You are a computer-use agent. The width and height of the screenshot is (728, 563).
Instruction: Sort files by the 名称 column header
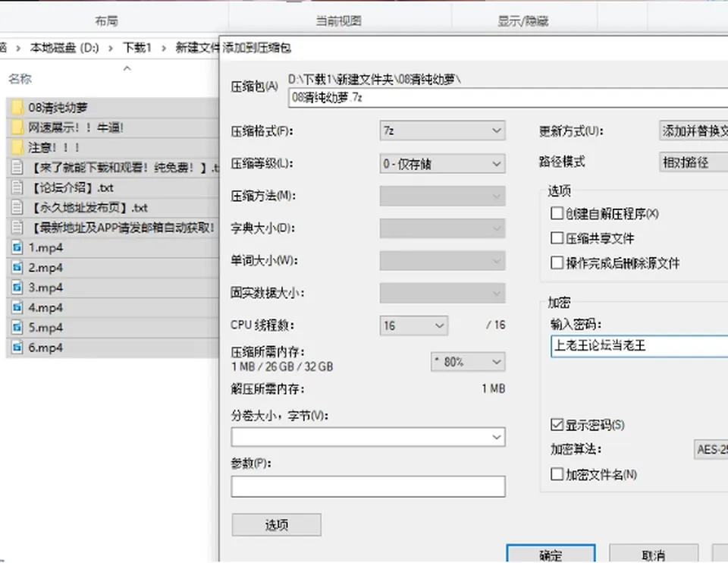click(x=20, y=79)
